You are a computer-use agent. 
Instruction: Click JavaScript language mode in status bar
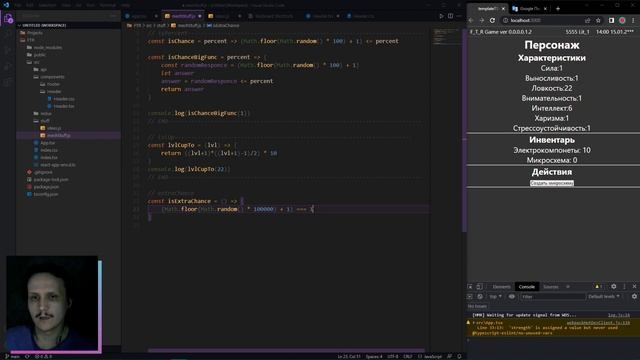430,357
